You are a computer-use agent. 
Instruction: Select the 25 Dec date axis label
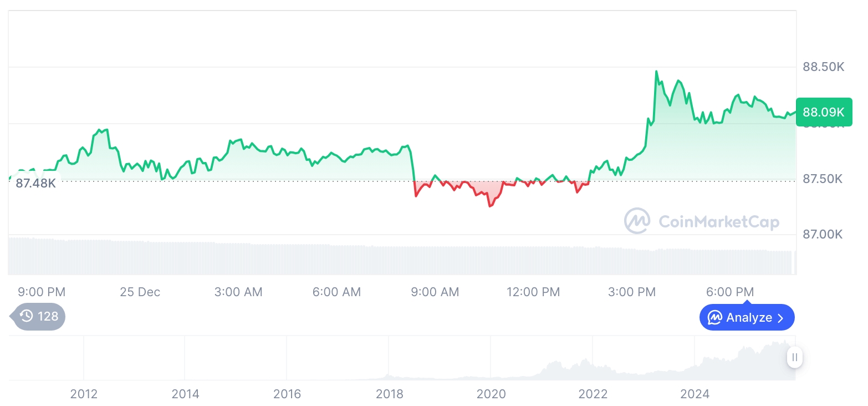pyautogui.click(x=140, y=292)
